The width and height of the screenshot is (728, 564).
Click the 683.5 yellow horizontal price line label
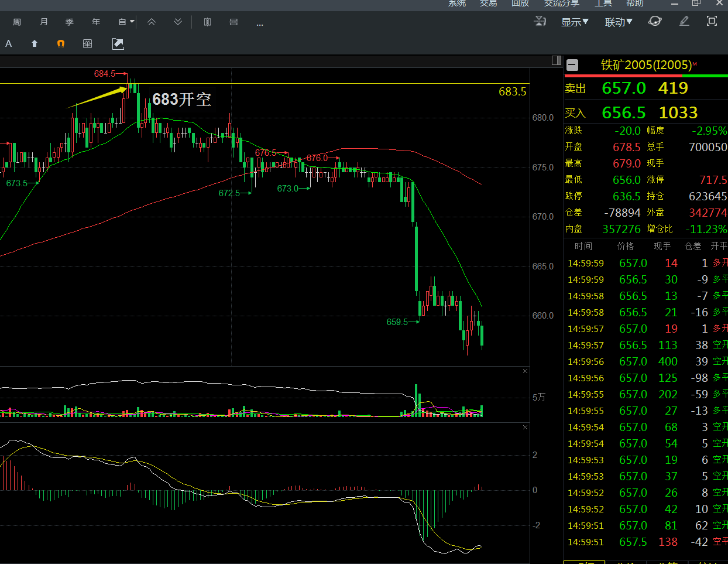pyautogui.click(x=512, y=91)
